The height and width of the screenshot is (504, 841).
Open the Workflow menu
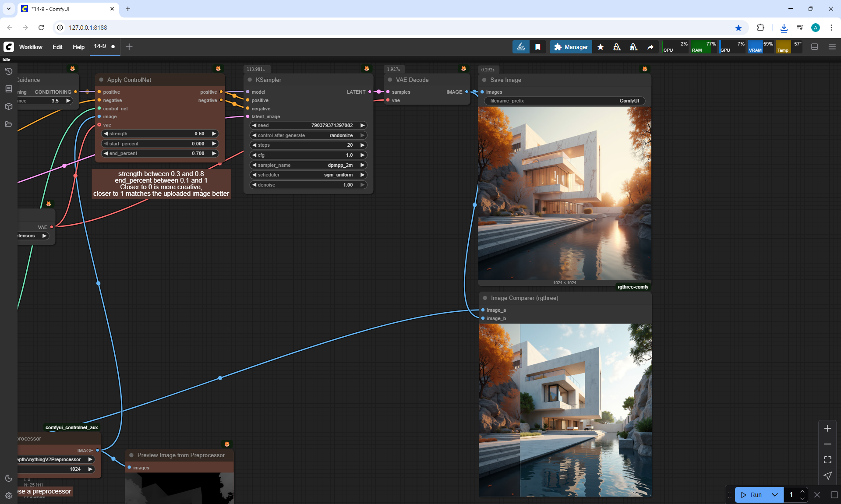coord(31,47)
